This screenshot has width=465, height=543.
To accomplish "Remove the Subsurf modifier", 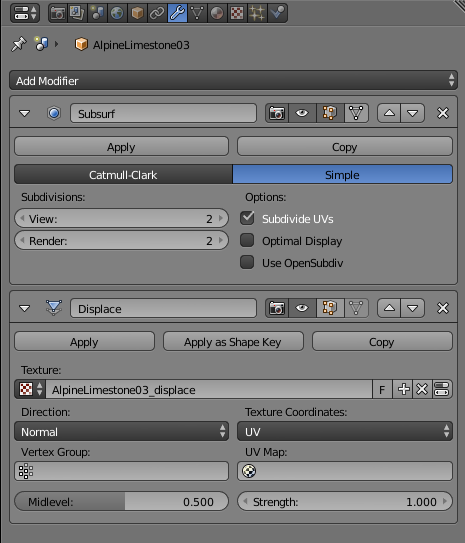I will [443, 113].
